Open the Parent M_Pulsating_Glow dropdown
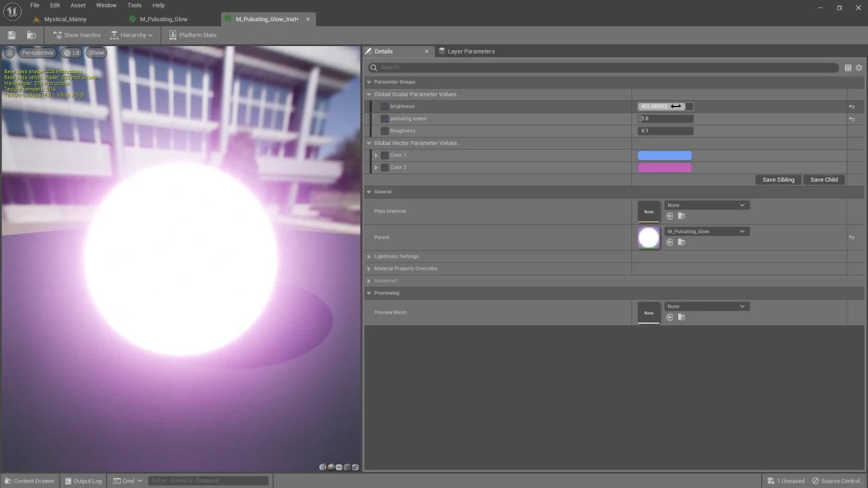Viewport: 868px width, 488px height. [706, 232]
